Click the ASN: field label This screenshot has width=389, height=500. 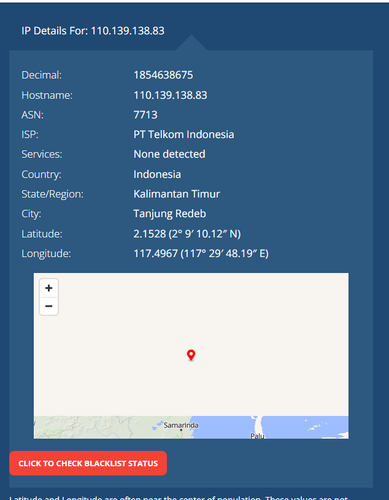click(x=33, y=115)
